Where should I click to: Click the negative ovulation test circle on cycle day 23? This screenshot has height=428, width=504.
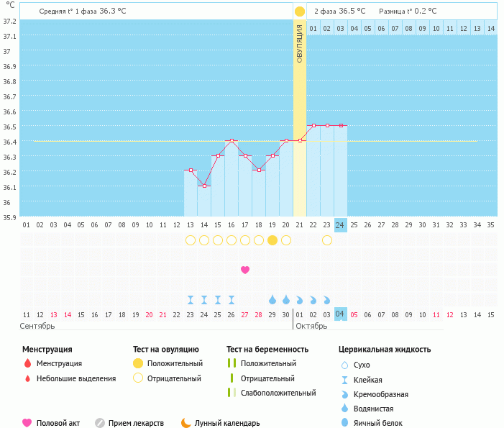click(x=327, y=240)
